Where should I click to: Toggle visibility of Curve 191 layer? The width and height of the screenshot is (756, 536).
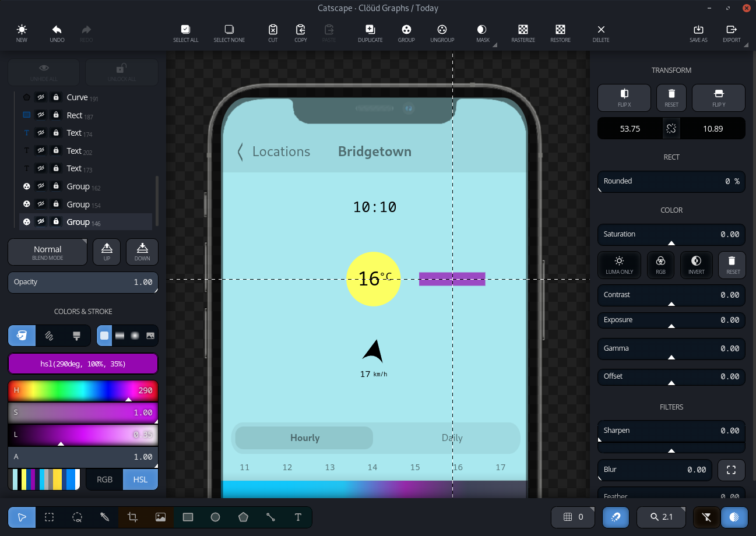point(41,97)
